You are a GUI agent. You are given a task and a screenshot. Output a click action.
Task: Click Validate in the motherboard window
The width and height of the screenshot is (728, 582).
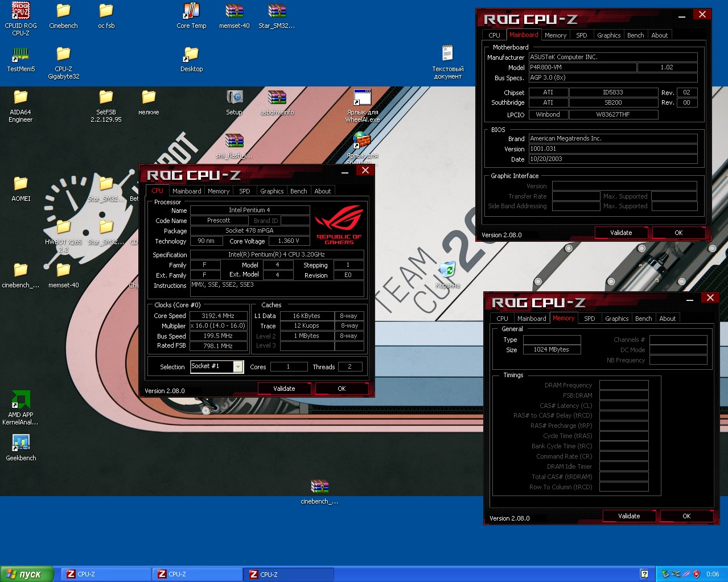pos(621,233)
